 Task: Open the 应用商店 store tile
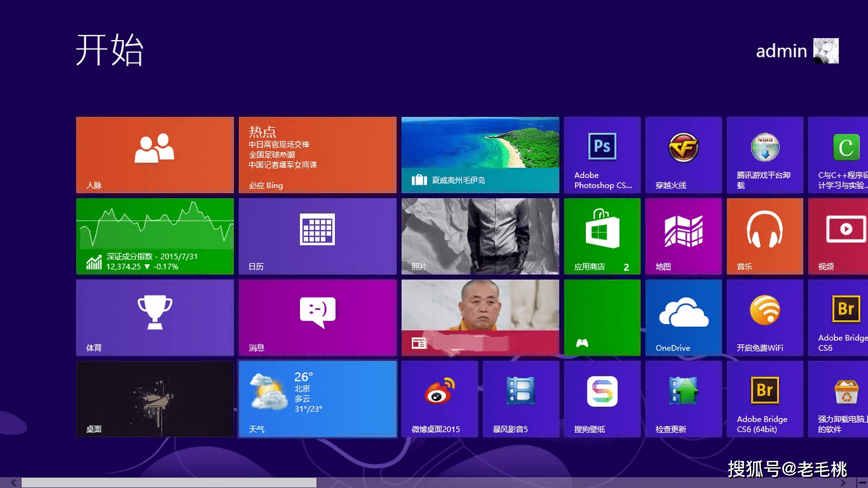[x=602, y=236]
